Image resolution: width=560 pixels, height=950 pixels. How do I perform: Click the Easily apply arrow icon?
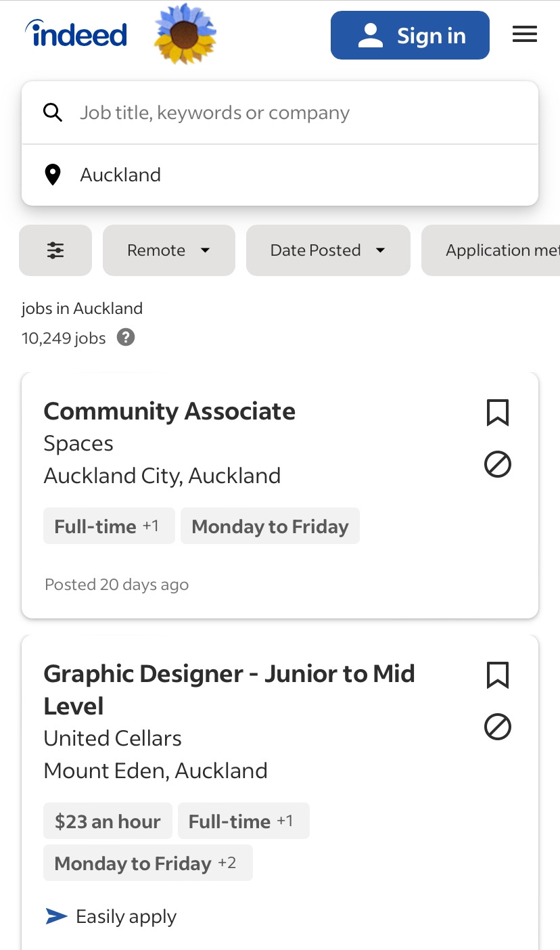coord(56,916)
